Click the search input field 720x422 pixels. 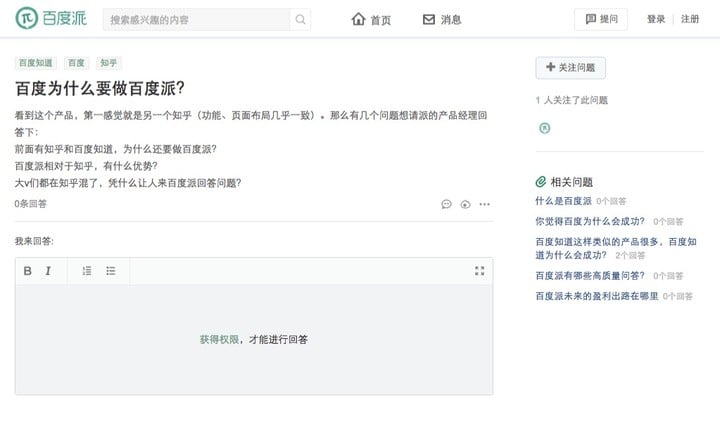pos(197,19)
